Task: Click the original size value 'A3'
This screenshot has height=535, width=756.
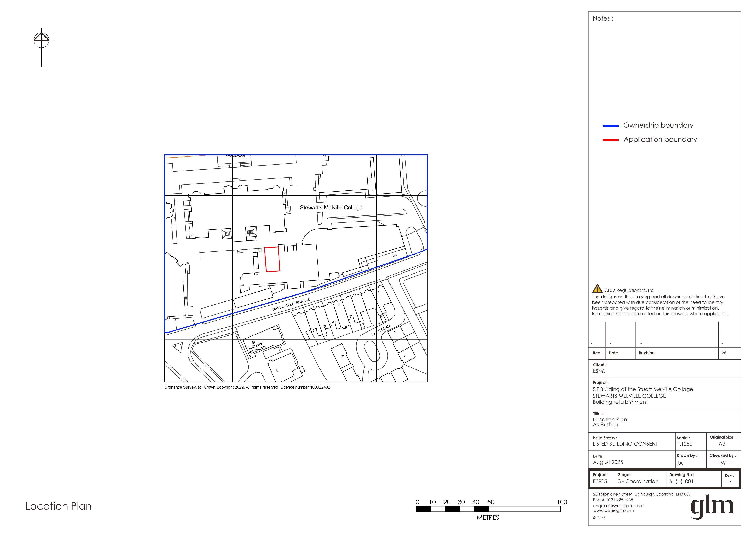Action: point(722,444)
